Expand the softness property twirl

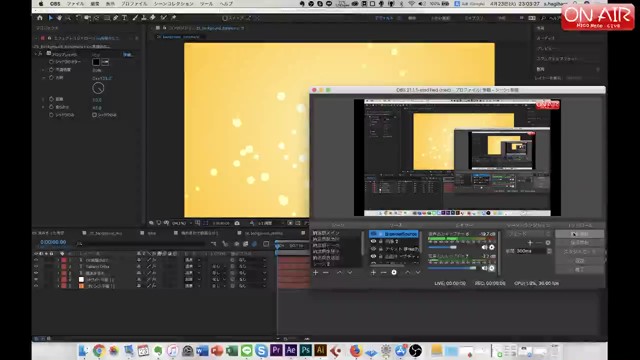[x=43, y=107]
